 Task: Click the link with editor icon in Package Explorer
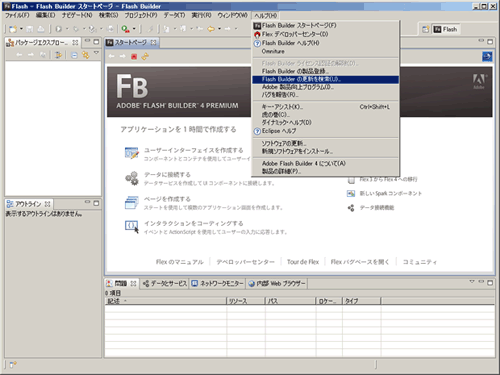(86, 55)
